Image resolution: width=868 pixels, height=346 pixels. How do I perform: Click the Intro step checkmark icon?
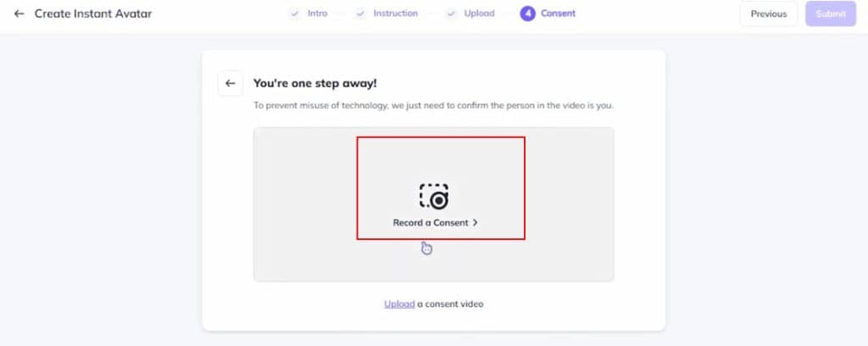coord(295,14)
